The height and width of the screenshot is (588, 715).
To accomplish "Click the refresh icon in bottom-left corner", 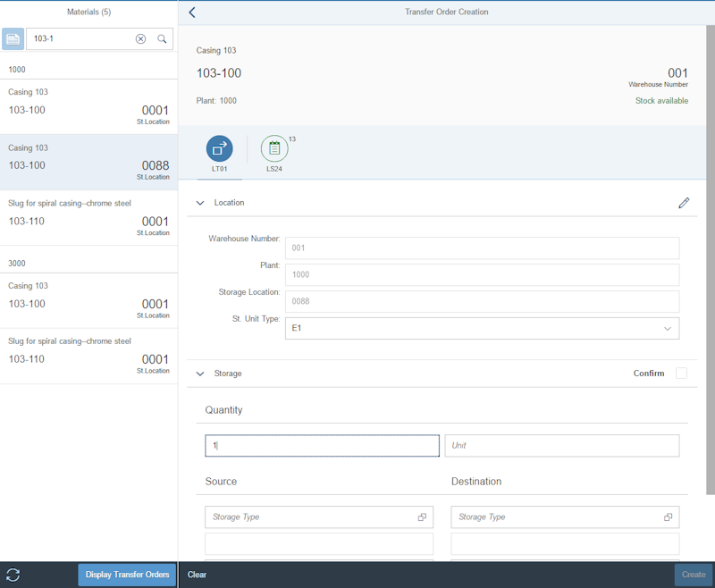I will point(13,575).
